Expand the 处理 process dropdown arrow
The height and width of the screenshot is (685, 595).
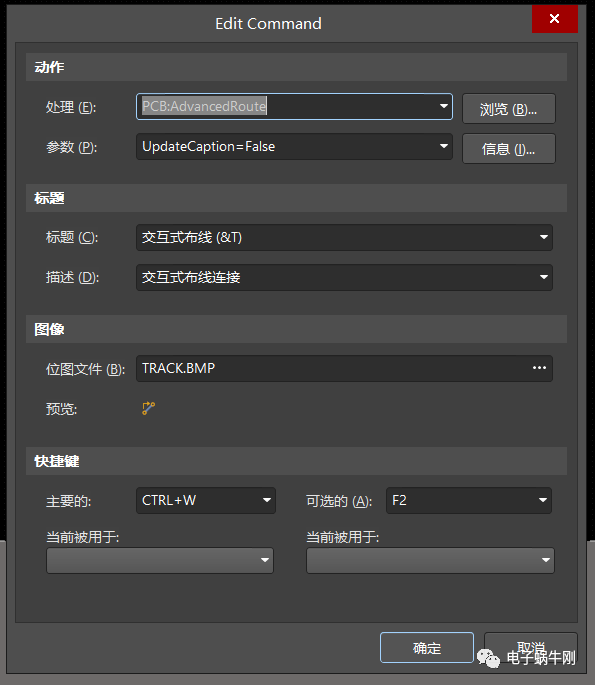click(x=444, y=107)
